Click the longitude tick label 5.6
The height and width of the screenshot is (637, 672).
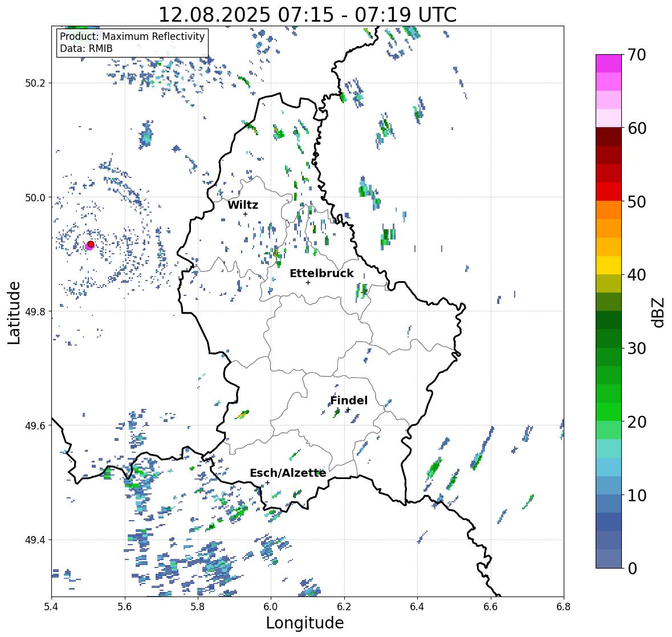[125, 607]
